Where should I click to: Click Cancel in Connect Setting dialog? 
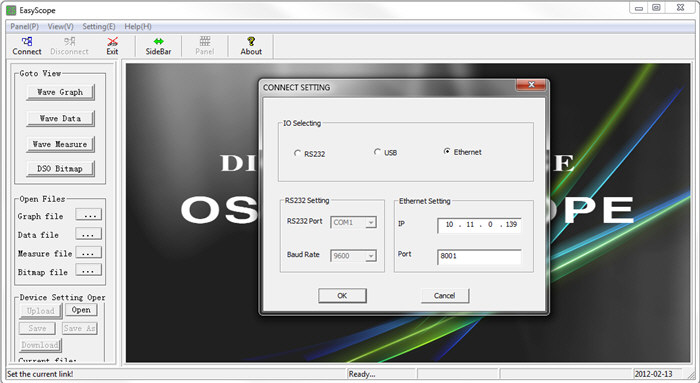coord(445,296)
